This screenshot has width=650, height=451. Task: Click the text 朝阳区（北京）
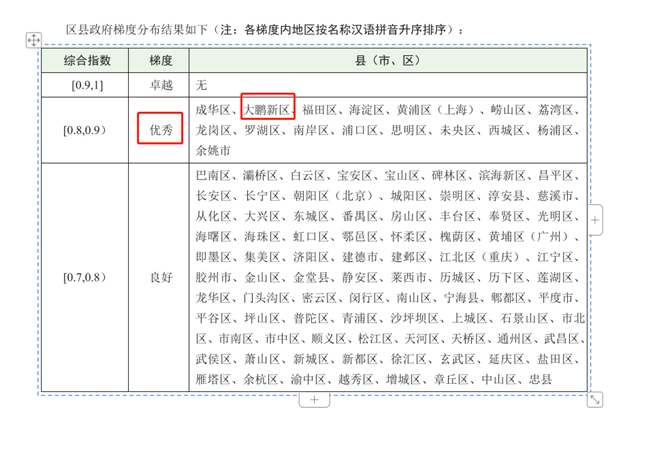click(x=334, y=196)
